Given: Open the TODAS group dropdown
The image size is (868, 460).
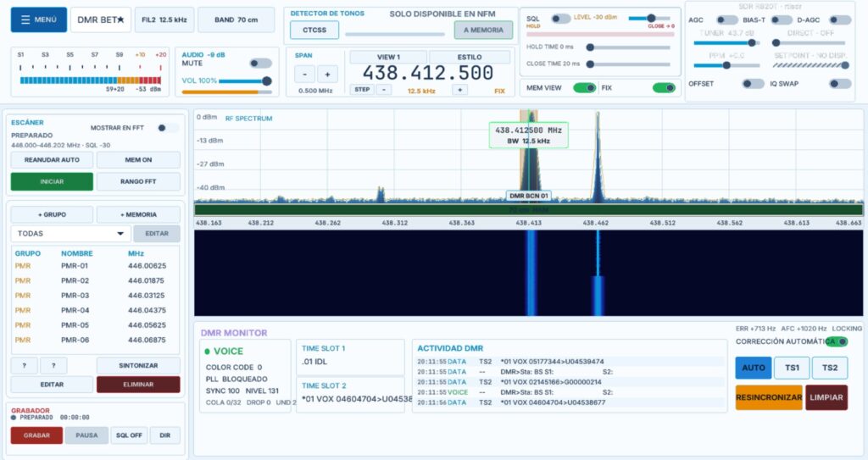Looking at the screenshot, I should 70,234.
